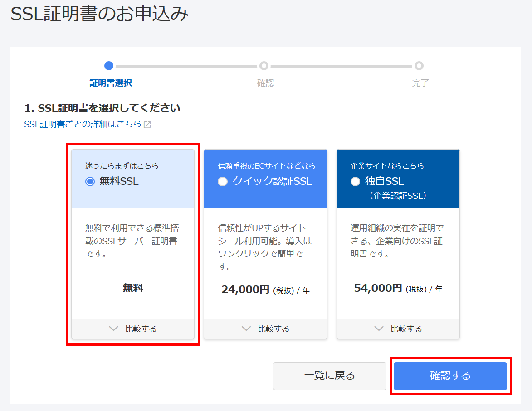Click the 独自SSL description paragraph
The height and width of the screenshot is (411, 532).
point(397,241)
